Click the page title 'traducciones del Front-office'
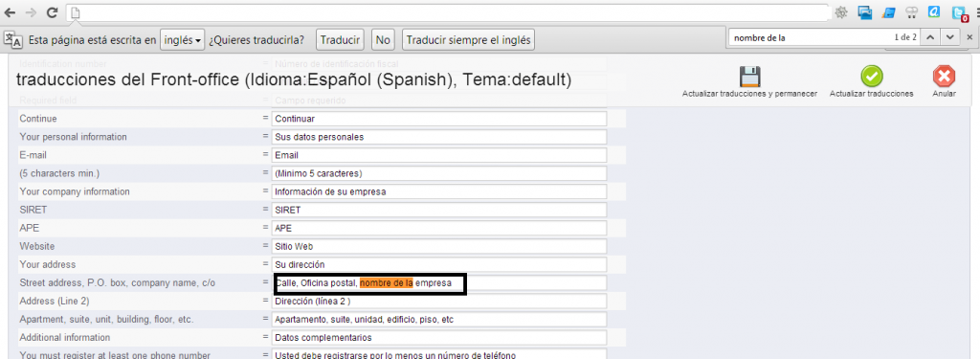Screen dimensions: 980x359 click(294, 80)
